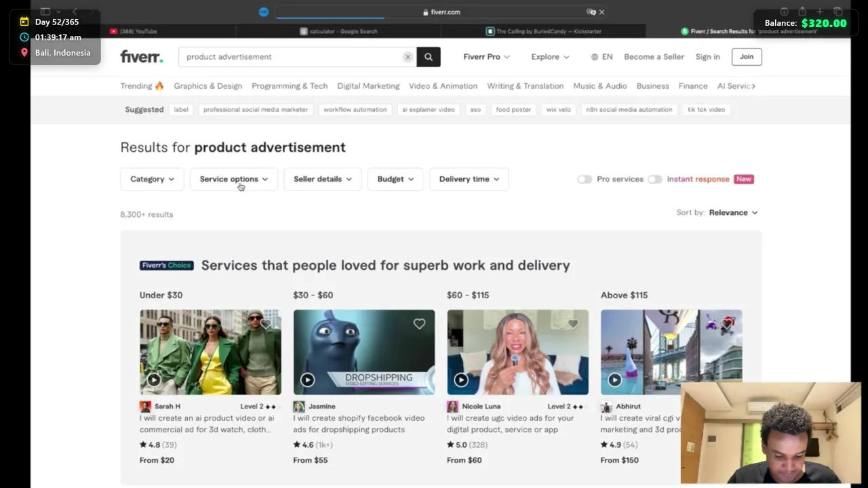Click the Fiverr logo

pos(141,57)
